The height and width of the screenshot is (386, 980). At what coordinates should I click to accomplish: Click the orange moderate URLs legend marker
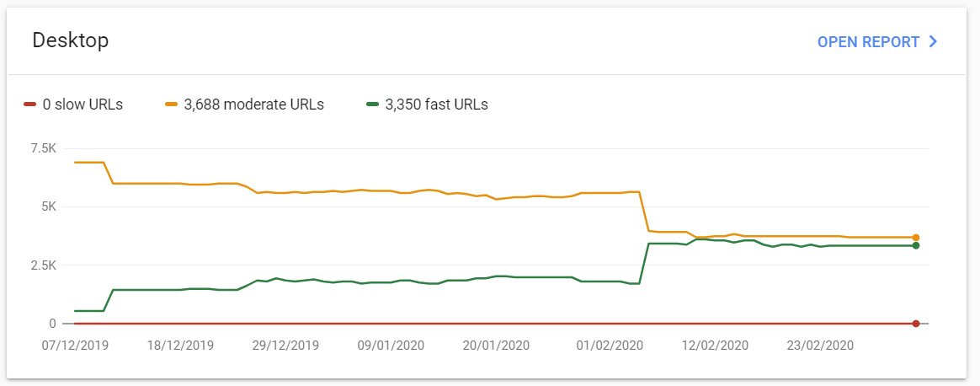coord(171,105)
